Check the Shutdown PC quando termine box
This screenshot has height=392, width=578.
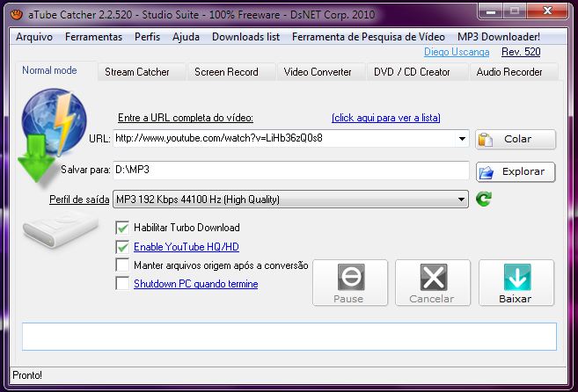pyautogui.click(x=122, y=283)
